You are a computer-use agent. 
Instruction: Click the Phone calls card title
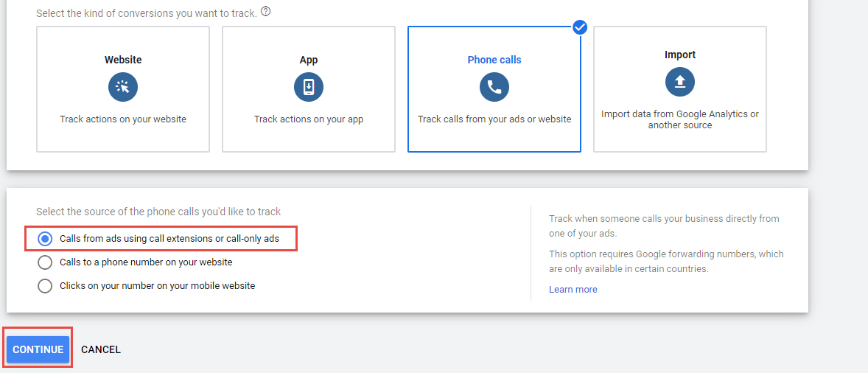click(494, 60)
